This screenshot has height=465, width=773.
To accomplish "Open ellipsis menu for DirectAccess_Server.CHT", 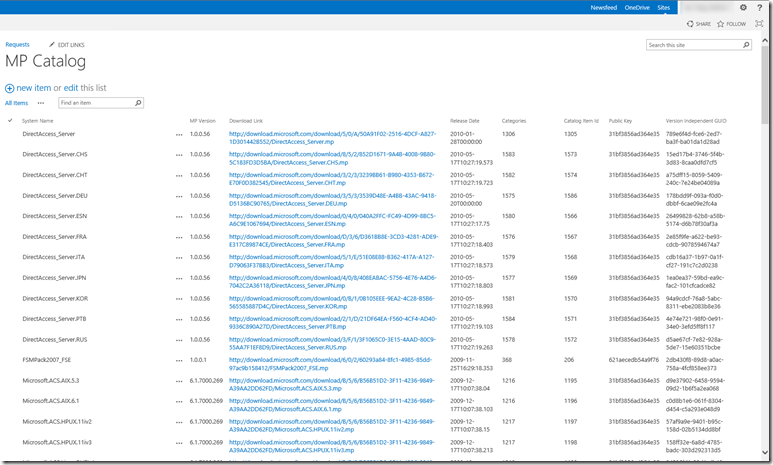I will click(x=179, y=176).
